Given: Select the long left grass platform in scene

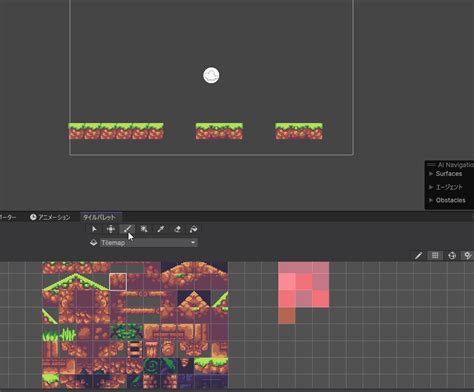Looking at the screenshot, I should point(116,131).
